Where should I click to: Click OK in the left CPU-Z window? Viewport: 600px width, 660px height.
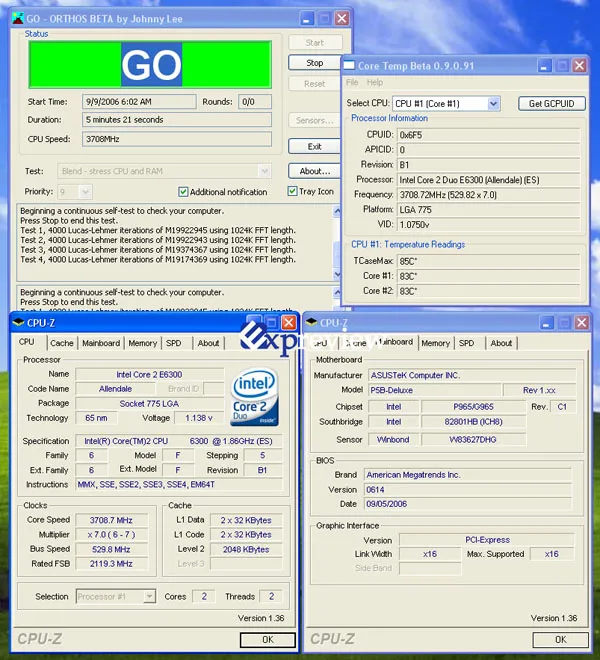[x=268, y=640]
